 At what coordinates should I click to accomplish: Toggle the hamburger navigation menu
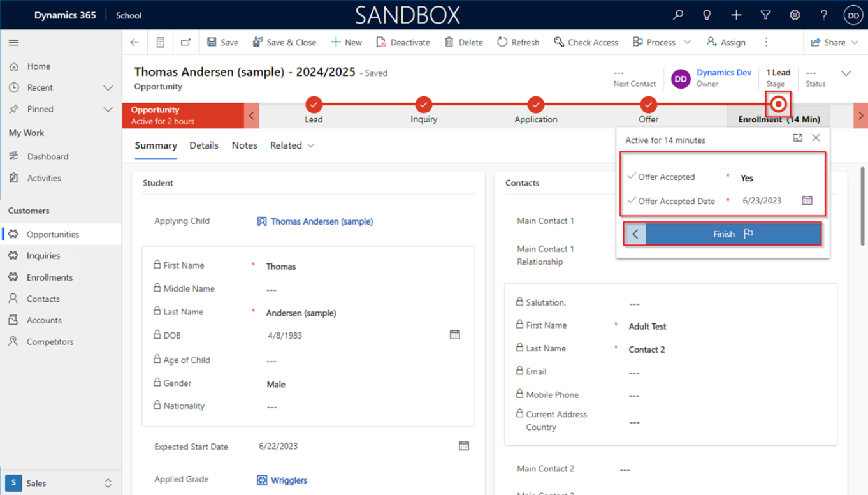tap(13, 43)
